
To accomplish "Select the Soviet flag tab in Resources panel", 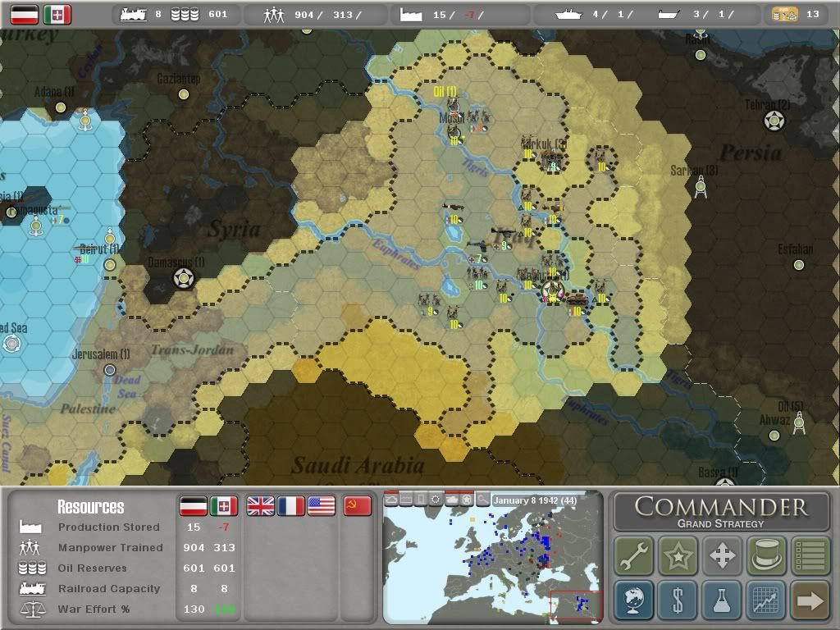I will click(358, 505).
